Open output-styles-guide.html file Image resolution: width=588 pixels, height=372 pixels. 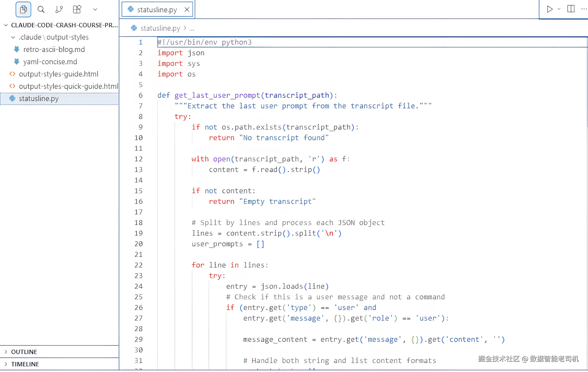coord(58,74)
